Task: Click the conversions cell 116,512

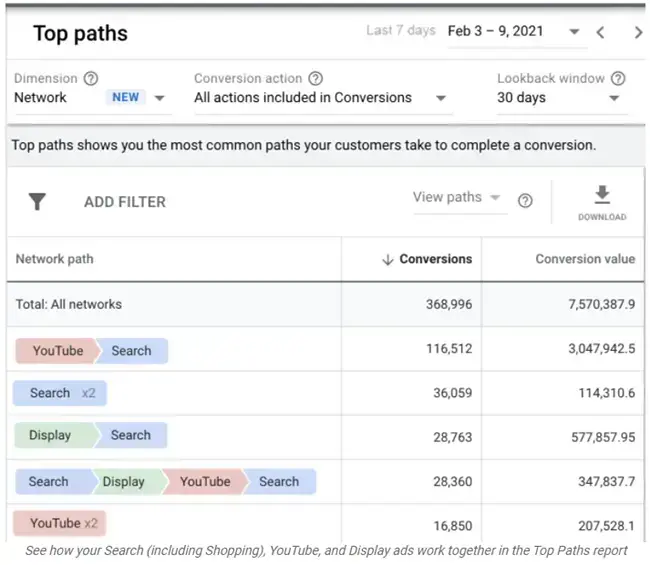Action: [449, 349]
